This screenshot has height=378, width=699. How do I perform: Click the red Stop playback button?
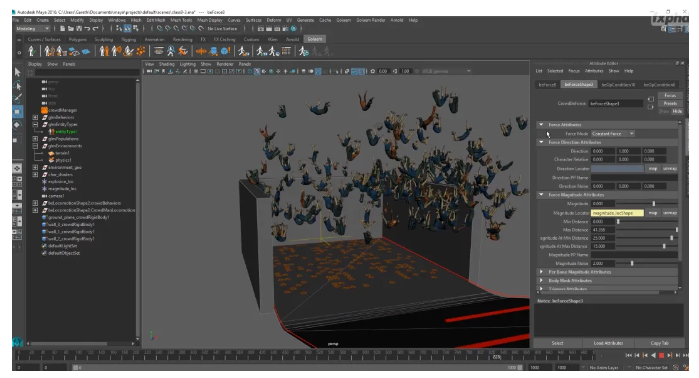tap(662, 355)
